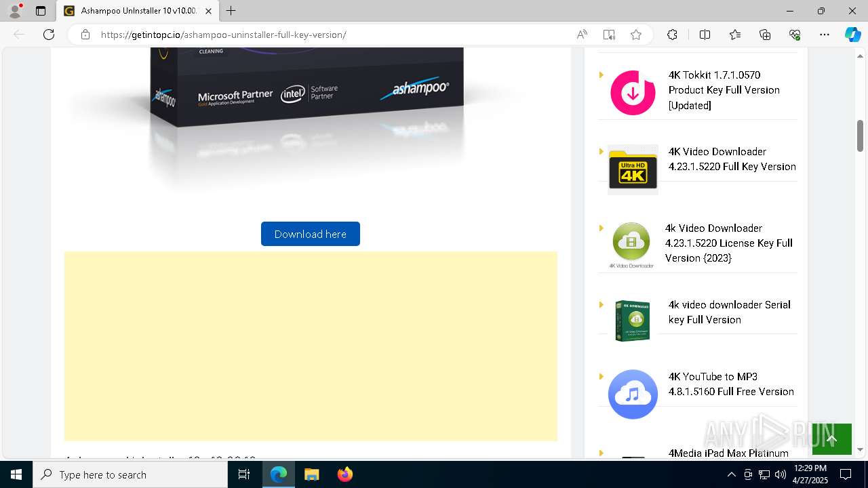Click the Ultra HD 4K folder thumbnail
Screen dimensions: 868x488
coord(633,169)
